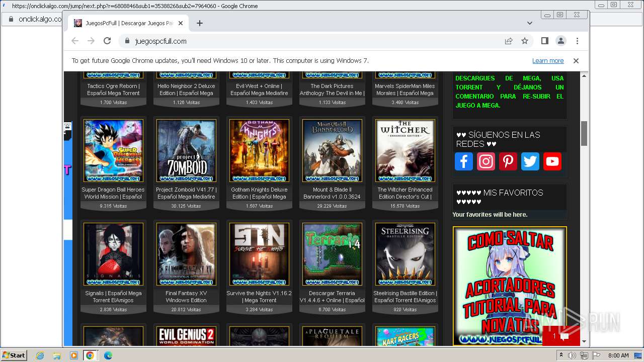
Task: Open Como Saltar Acortadores tutorial banner
Action: [x=510, y=286]
